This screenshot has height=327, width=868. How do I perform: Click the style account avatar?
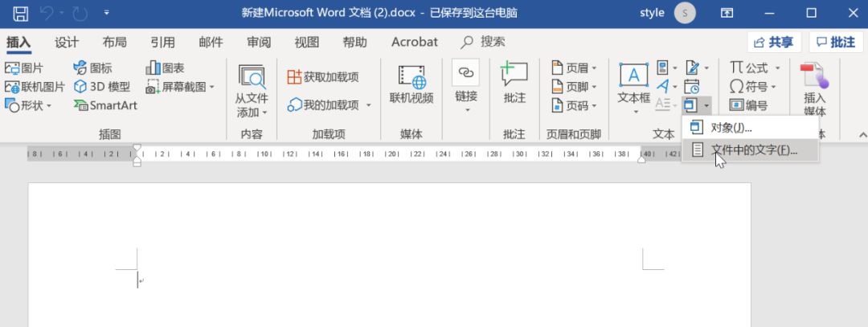(685, 14)
